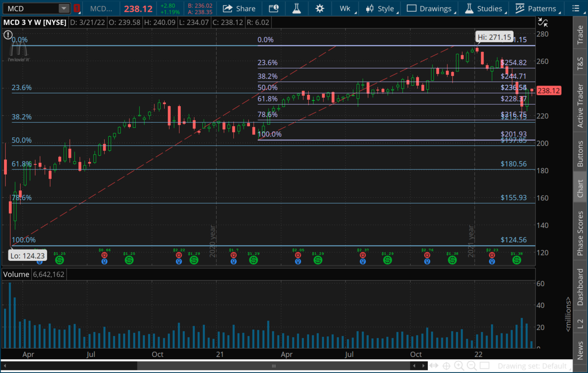Click the crosshair icon in the bottom bar
The image size is (588, 373).
[x=446, y=366]
